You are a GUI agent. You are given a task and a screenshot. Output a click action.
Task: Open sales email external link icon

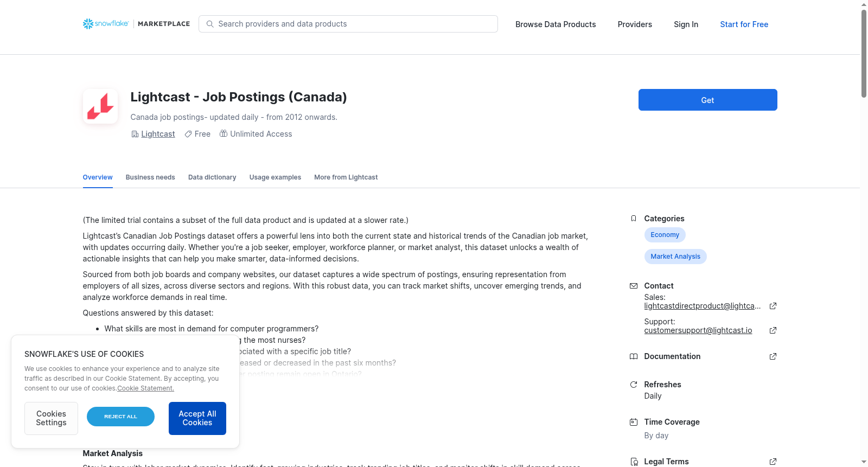(x=773, y=306)
